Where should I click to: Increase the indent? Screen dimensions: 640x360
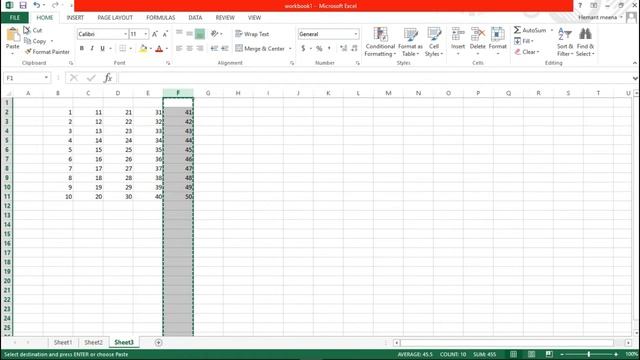(x=224, y=49)
